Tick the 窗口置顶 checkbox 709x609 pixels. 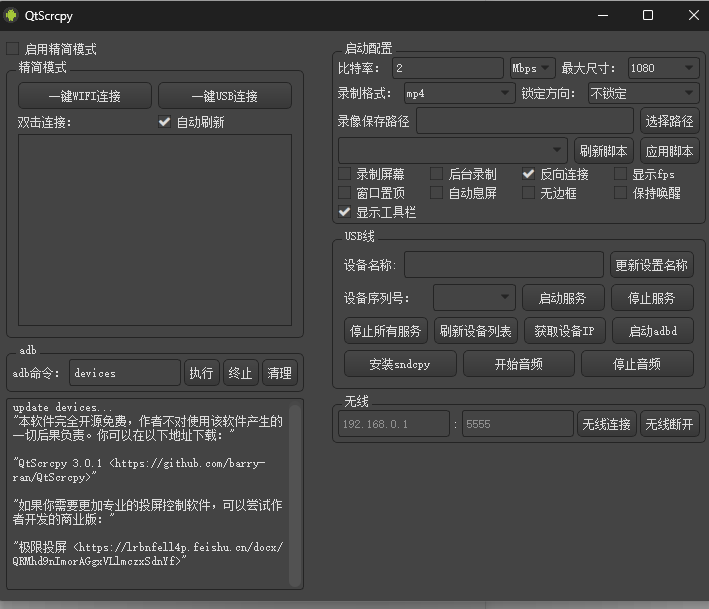tap(345, 193)
